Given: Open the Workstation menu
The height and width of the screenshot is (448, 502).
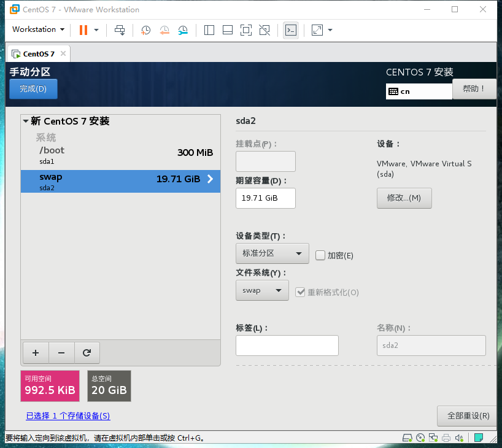Looking at the screenshot, I should point(38,29).
